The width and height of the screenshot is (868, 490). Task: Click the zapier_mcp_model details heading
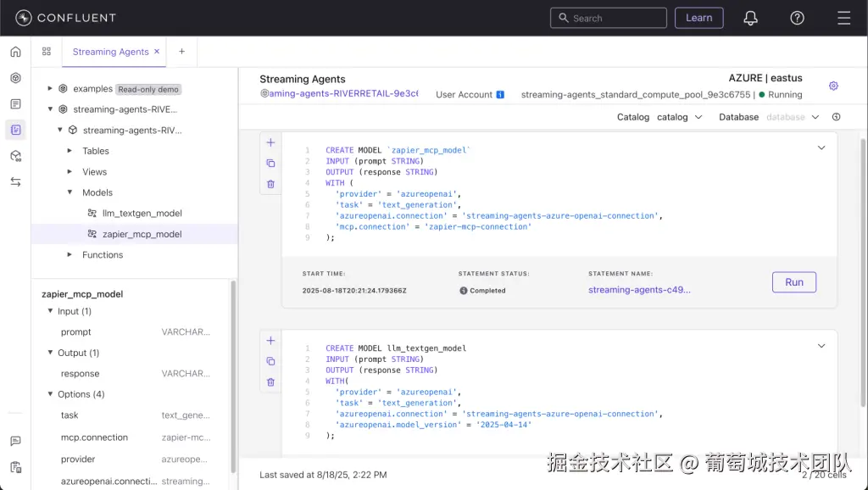click(82, 294)
